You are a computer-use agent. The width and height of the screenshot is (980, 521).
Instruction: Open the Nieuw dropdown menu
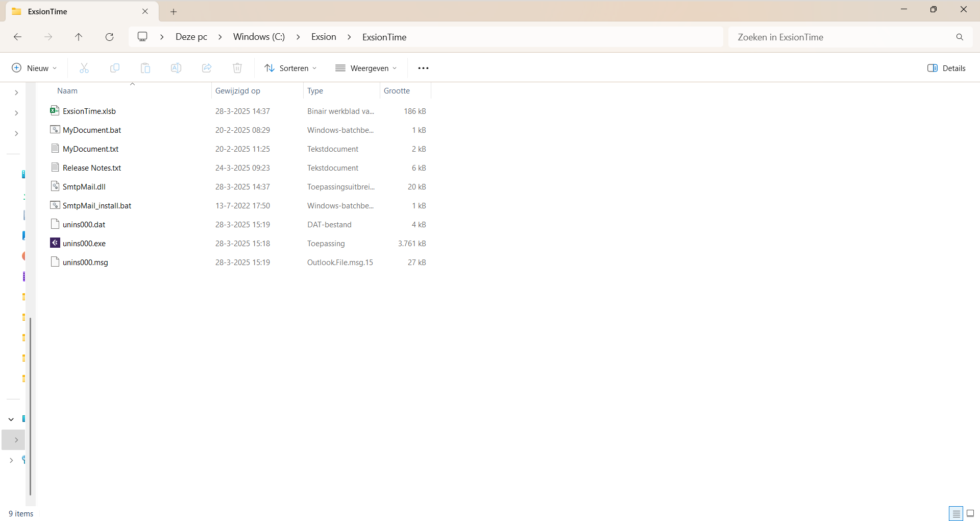pyautogui.click(x=34, y=68)
